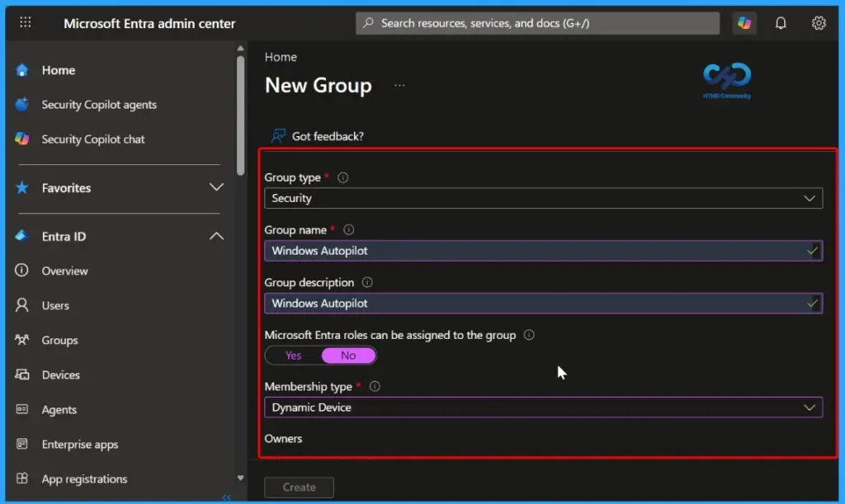
Task: Open the New Group ellipsis menu
Action: (x=399, y=85)
